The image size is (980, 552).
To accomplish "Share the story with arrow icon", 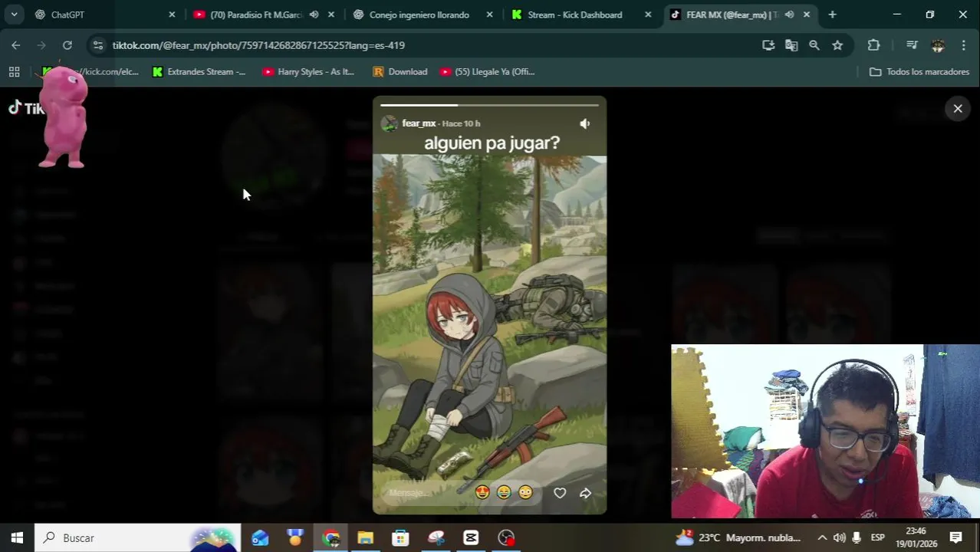I will (x=585, y=493).
